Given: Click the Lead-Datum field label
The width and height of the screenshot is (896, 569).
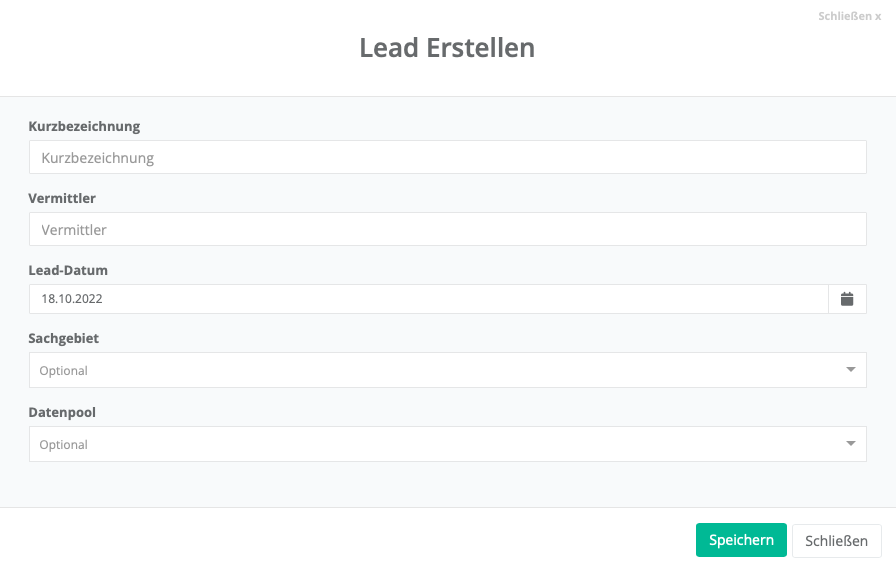Looking at the screenshot, I should point(68,271).
